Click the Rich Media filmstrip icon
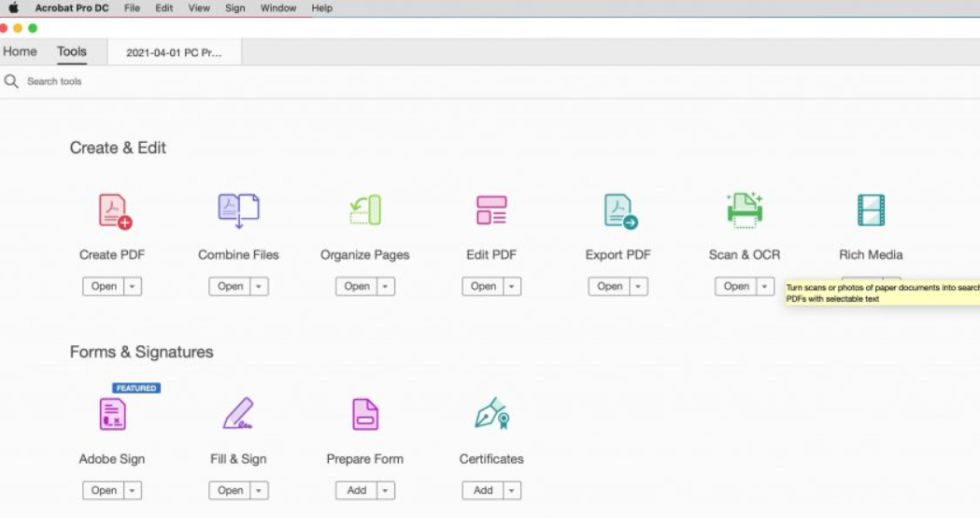Viewport: 980px width, 518px height. pyautogui.click(x=871, y=210)
